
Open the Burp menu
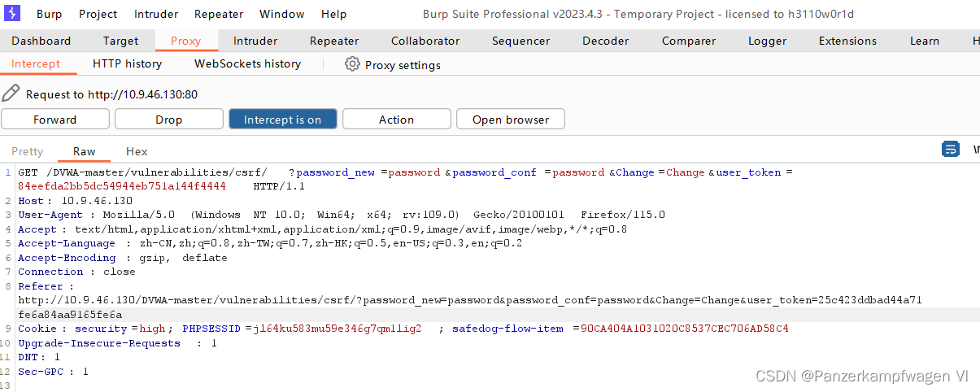[50, 14]
